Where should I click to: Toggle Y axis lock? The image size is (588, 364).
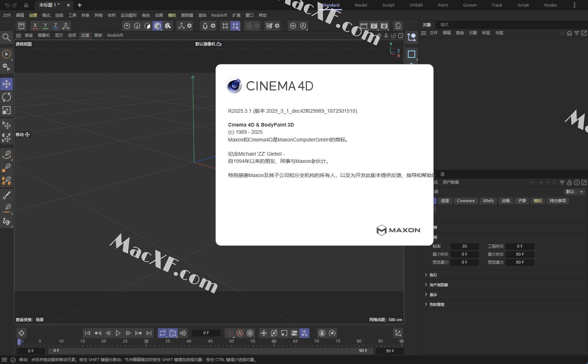click(x=45, y=26)
